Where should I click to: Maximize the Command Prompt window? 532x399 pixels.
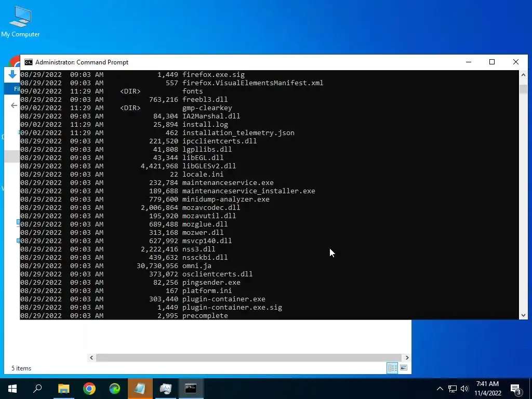pos(492,62)
